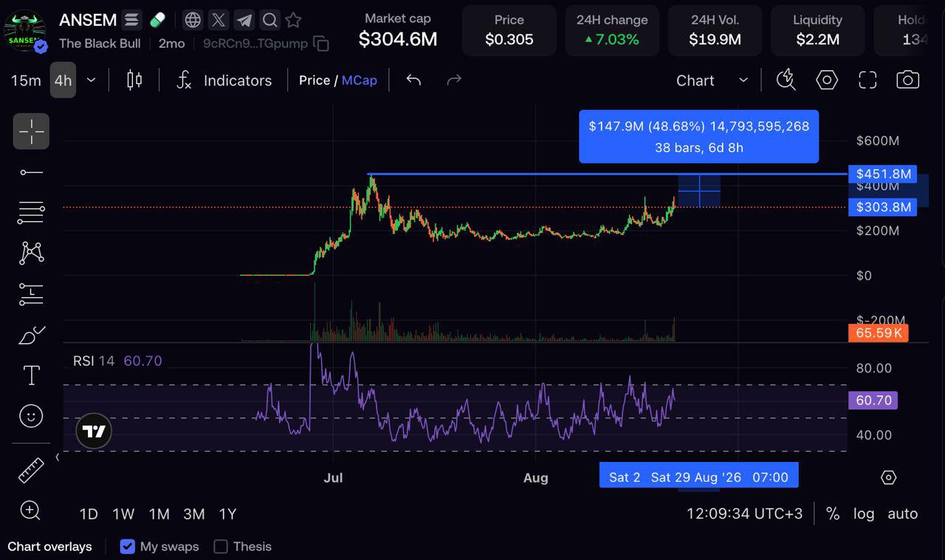Open the Chart layout dropdown

click(x=712, y=80)
